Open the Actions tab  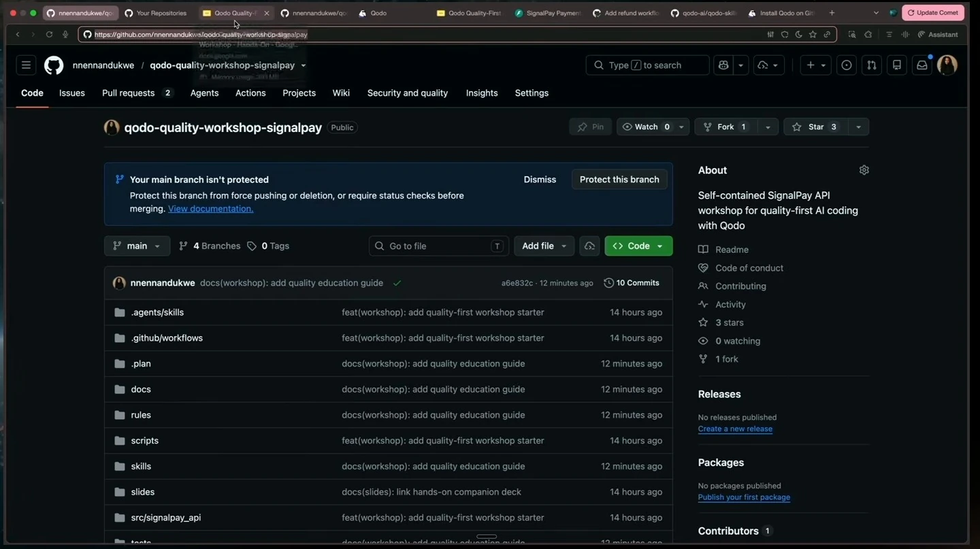tap(250, 93)
